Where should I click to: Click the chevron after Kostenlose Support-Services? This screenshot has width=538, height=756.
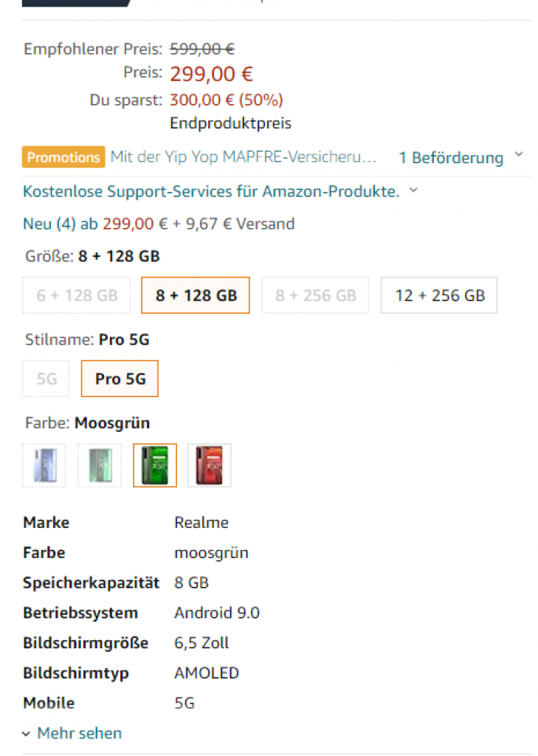413,190
